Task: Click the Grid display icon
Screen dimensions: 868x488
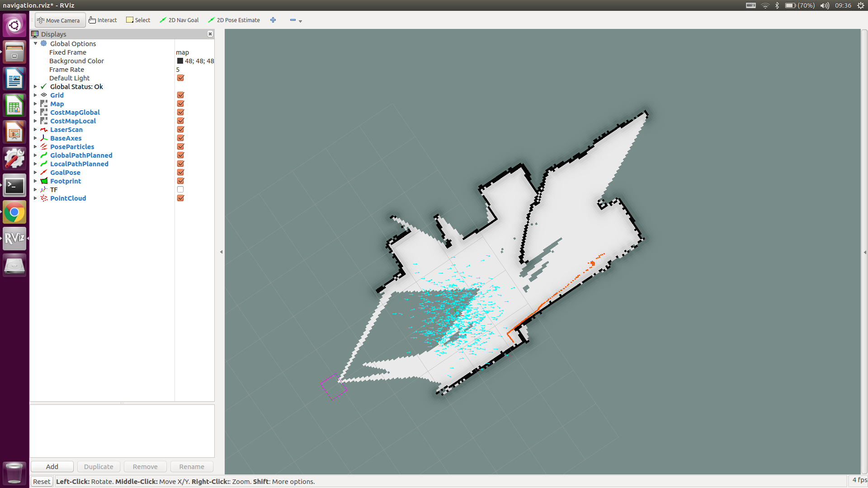Action: (x=44, y=95)
